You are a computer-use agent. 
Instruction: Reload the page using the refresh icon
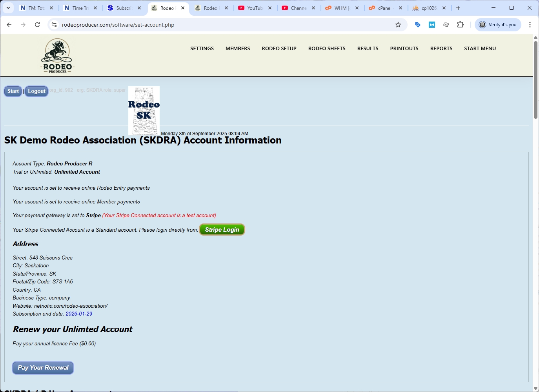pyautogui.click(x=37, y=25)
